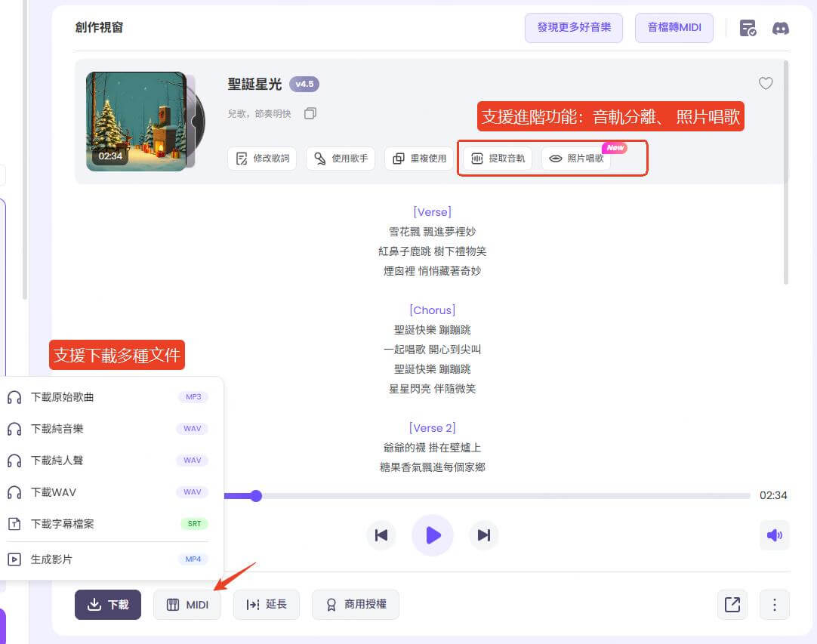Click the 照片唱歌 button
817x644 pixels.
[577, 159]
